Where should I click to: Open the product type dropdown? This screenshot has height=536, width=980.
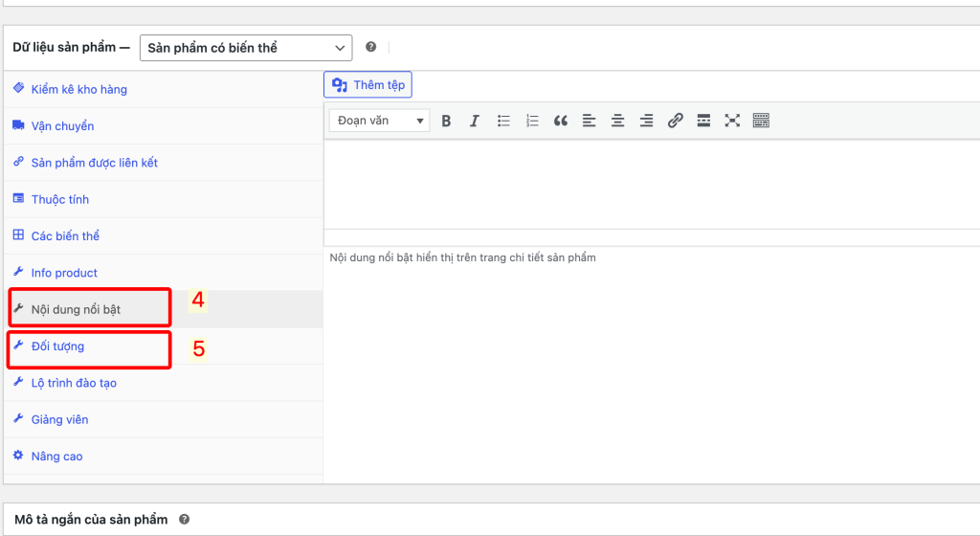pos(246,47)
